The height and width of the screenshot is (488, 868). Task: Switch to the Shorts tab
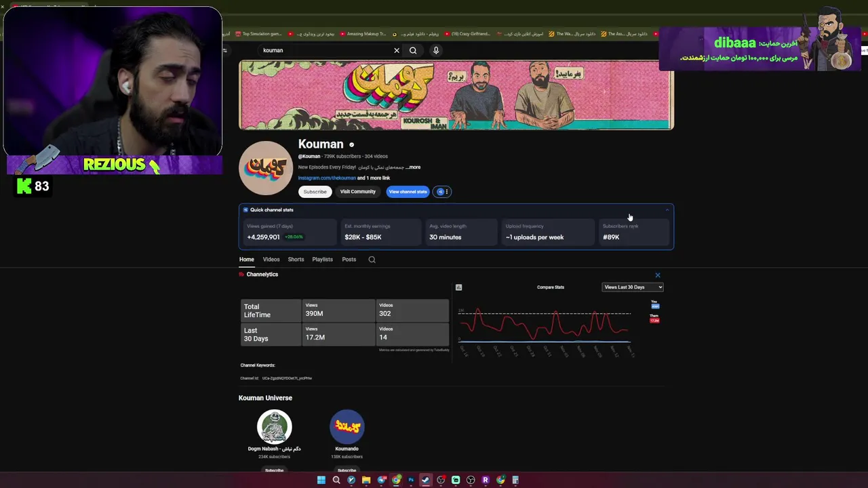(296, 260)
